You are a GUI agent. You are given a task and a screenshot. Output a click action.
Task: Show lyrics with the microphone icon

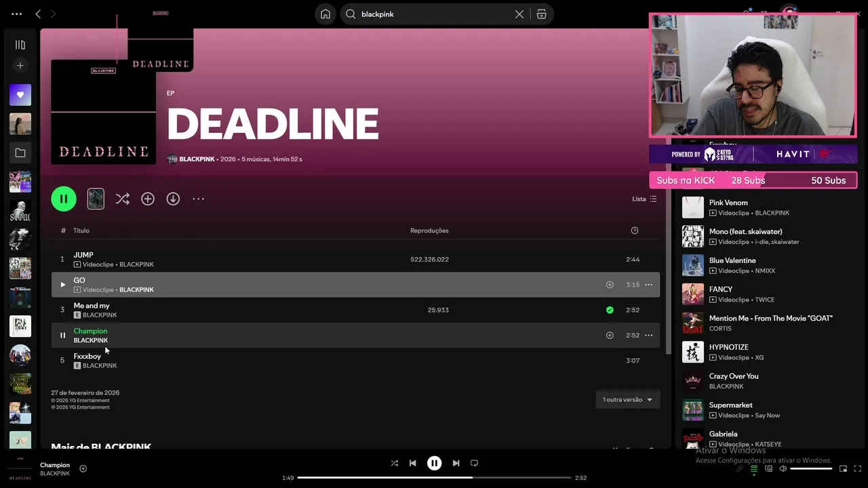coord(739,468)
